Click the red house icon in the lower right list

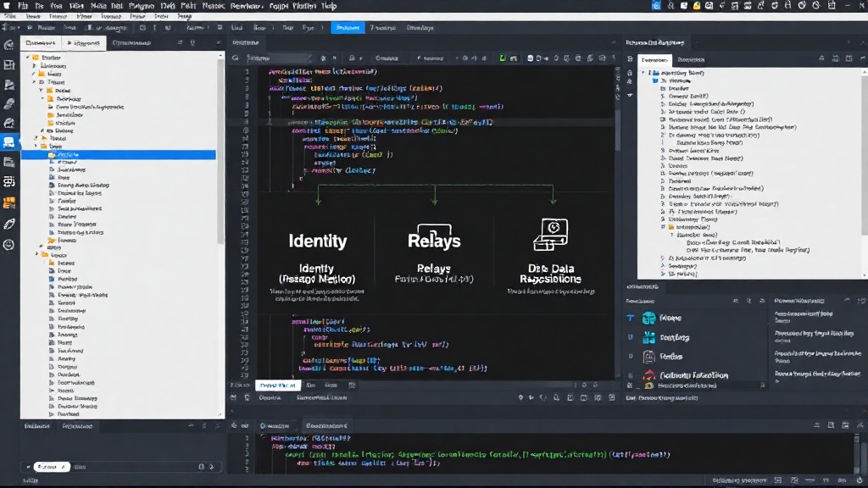(x=648, y=375)
